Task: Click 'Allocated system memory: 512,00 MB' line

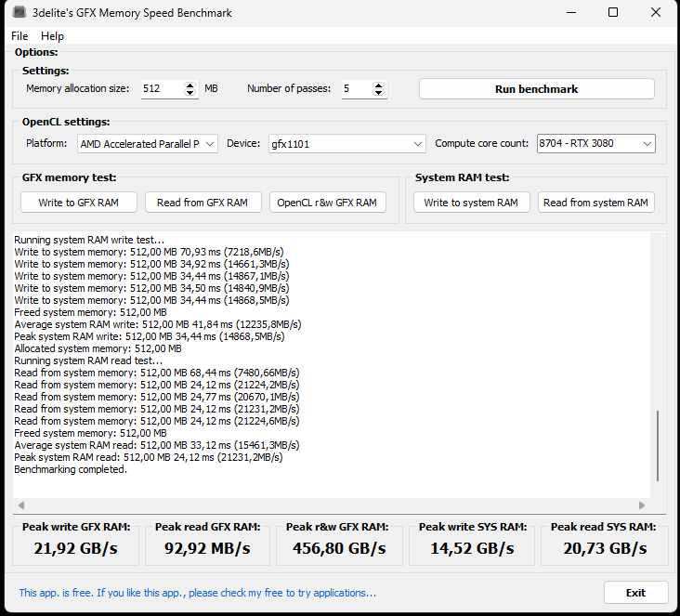Action: [98, 348]
